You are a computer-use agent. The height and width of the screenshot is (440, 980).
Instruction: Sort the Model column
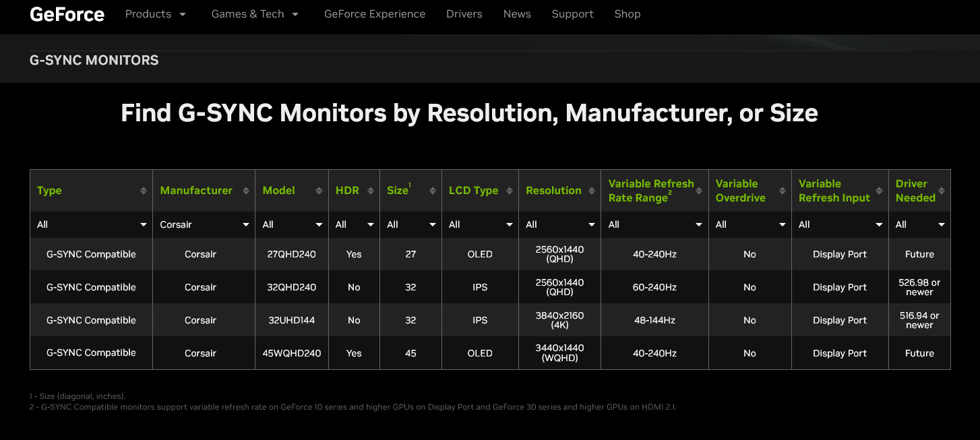(319, 191)
